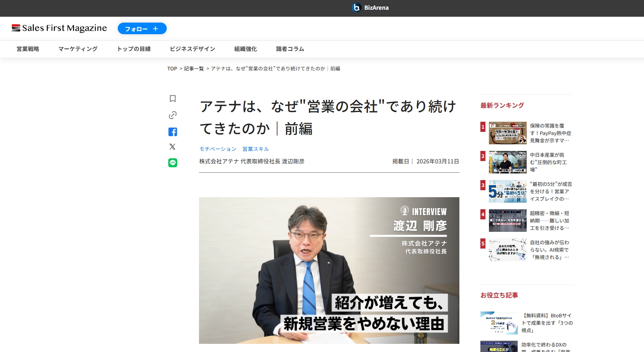Screen dimensions: 644x352
Task: Click the interview video image of 渡辺剛彦
Action: (329, 270)
